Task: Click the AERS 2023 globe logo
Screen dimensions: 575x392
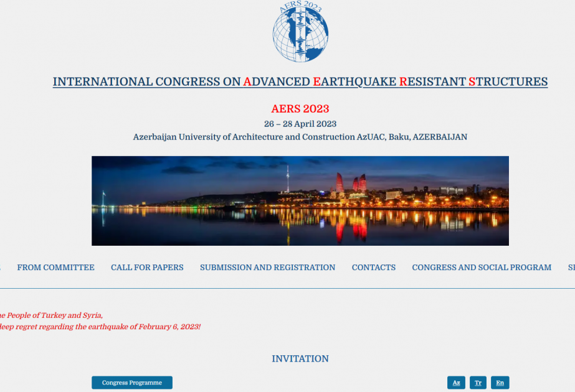Action: [x=300, y=32]
